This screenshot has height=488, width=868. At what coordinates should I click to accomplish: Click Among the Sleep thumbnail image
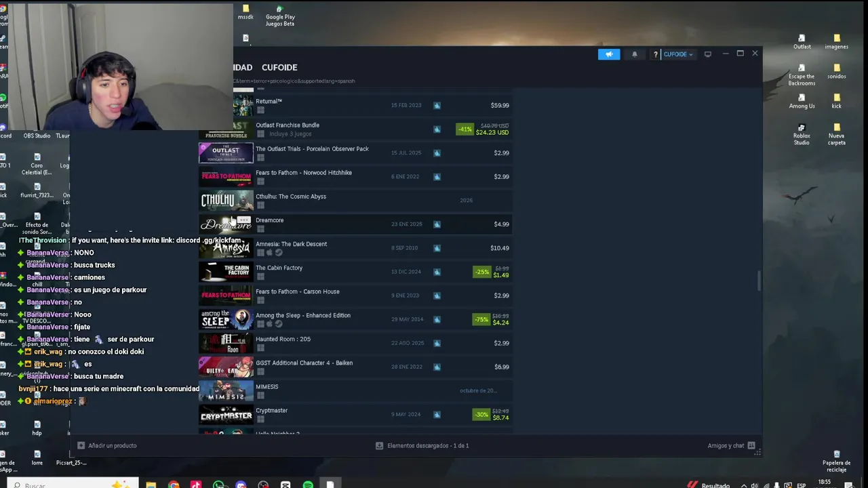coord(226,319)
